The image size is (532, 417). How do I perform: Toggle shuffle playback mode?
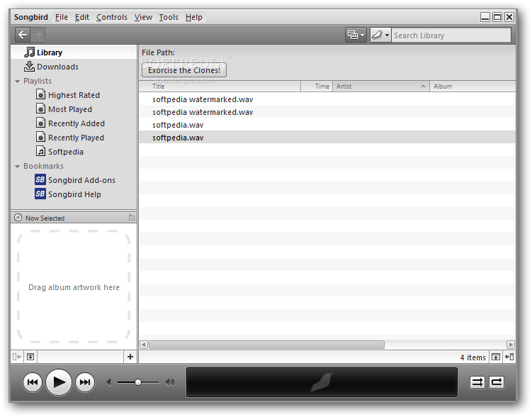tap(477, 382)
